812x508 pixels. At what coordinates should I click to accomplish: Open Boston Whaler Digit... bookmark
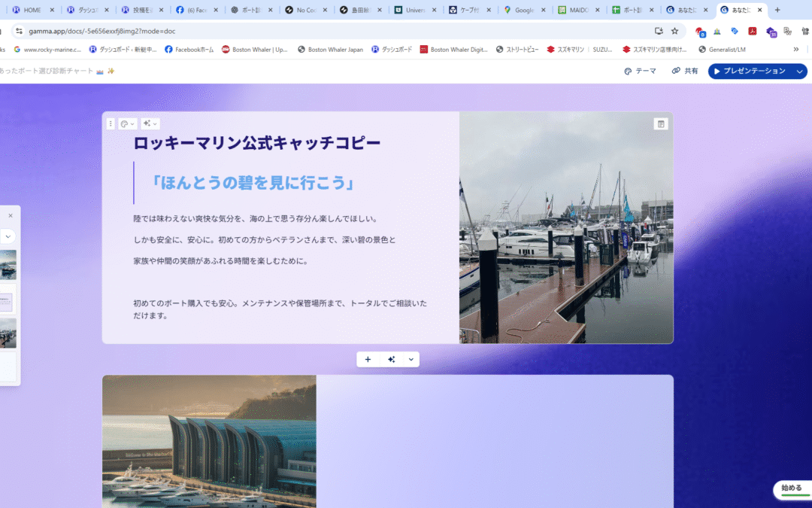click(x=453, y=50)
